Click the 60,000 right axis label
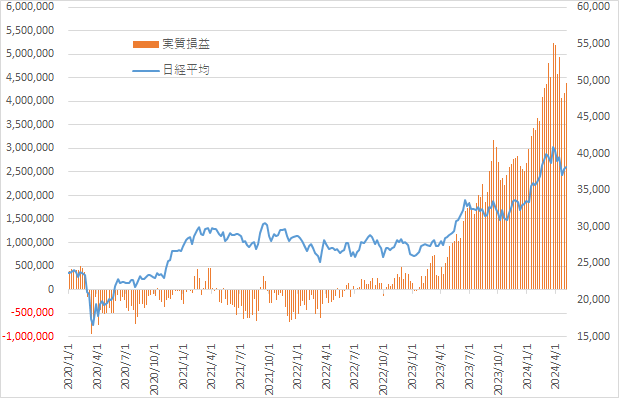The height and width of the screenshot is (398, 619). tap(593, 7)
